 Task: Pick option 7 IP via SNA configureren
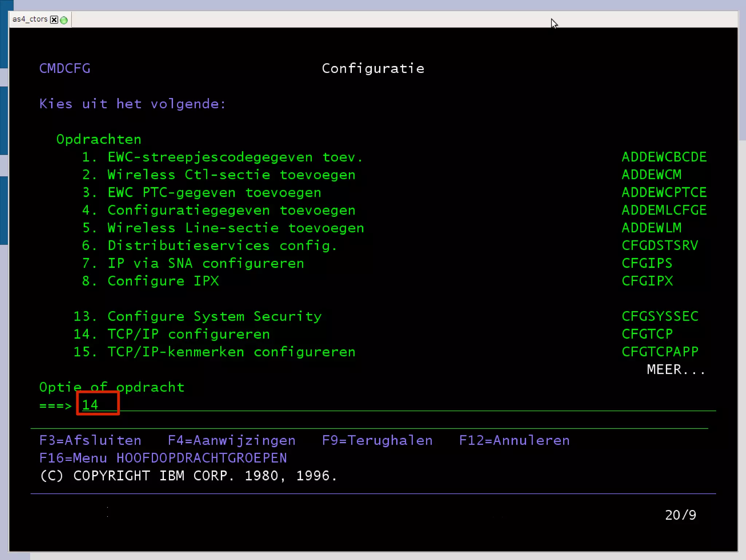click(205, 263)
